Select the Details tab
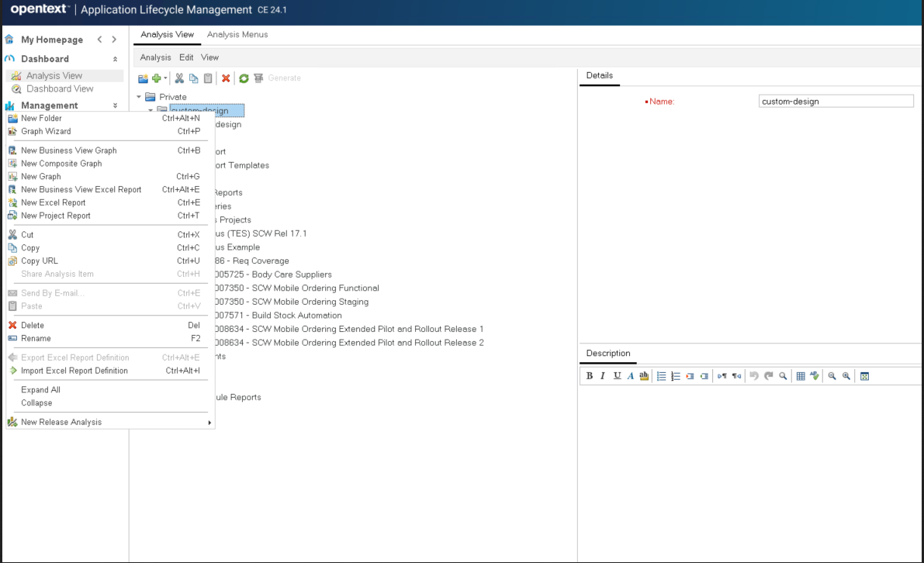The image size is (924, 563). coord(599,75)
